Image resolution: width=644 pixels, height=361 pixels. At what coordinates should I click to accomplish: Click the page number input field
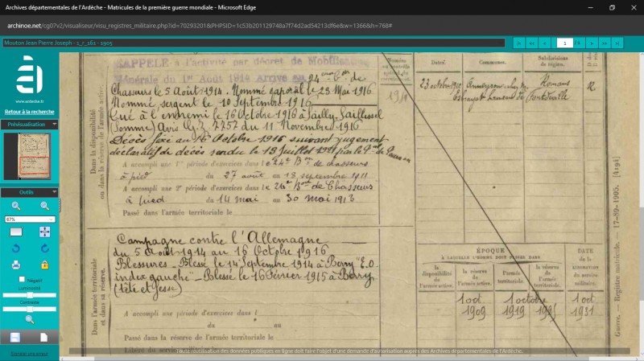click(x=565, y=43)
